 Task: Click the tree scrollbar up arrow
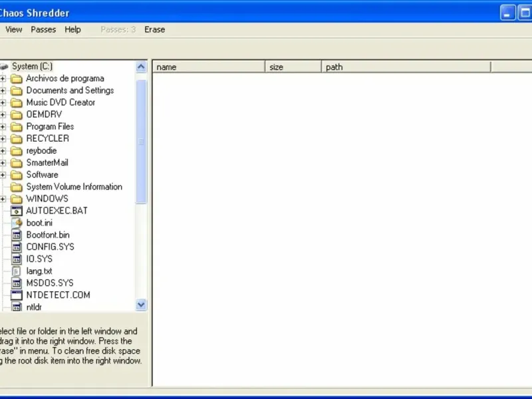(141, 66)
